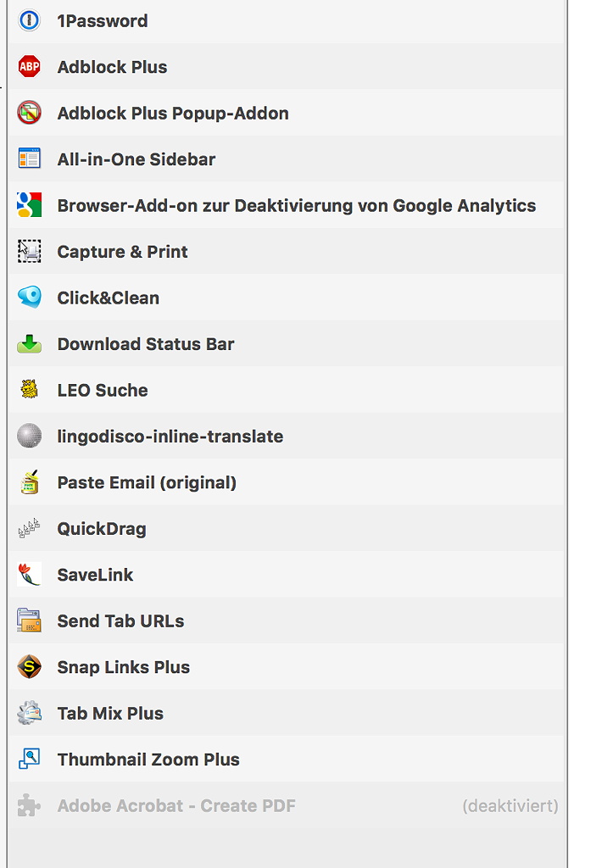The width and height of the screenshot is (613, 868).
Task: Click the red ABP Adblock Plus icon
Action: (29, 67)
